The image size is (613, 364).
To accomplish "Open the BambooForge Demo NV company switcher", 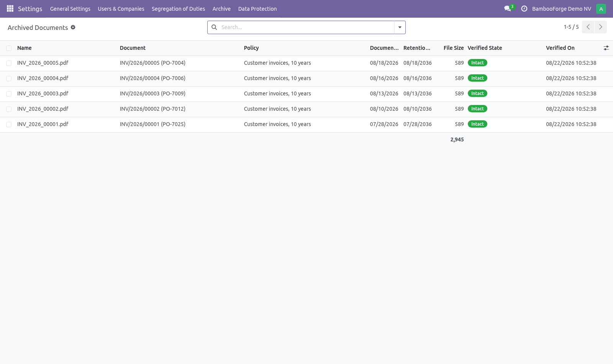I will point(561,8).
